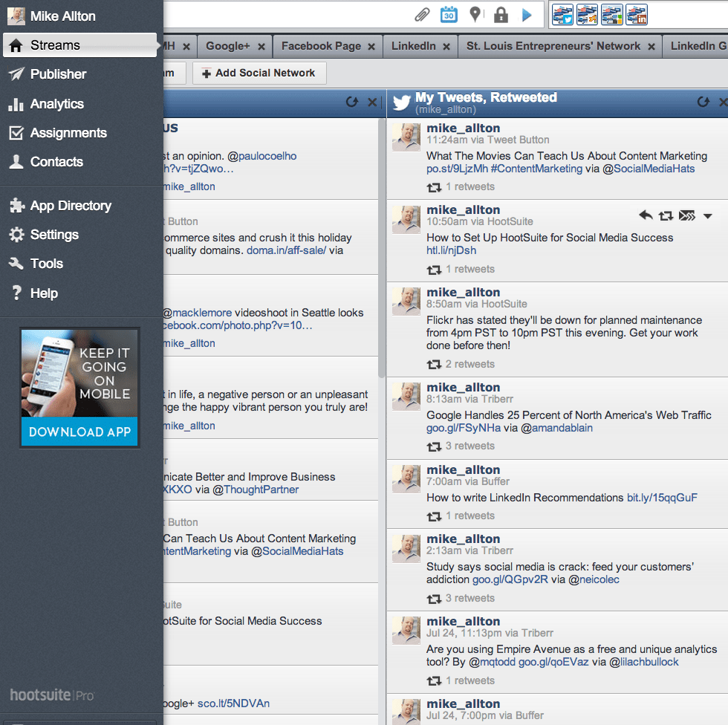Refresh the My Tweets, Retweeted stream
This screenshot has width=728, height=725.
click(x=703, y=102)
